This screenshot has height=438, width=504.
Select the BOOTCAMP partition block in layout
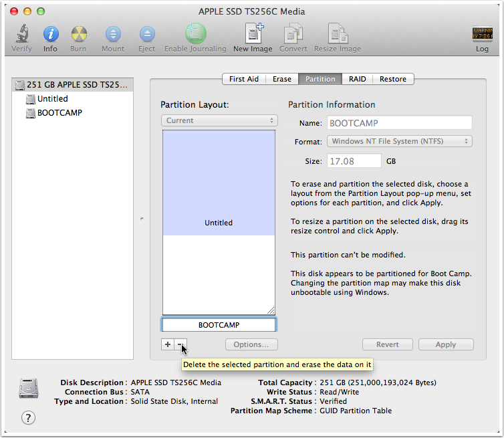[219, 325]
